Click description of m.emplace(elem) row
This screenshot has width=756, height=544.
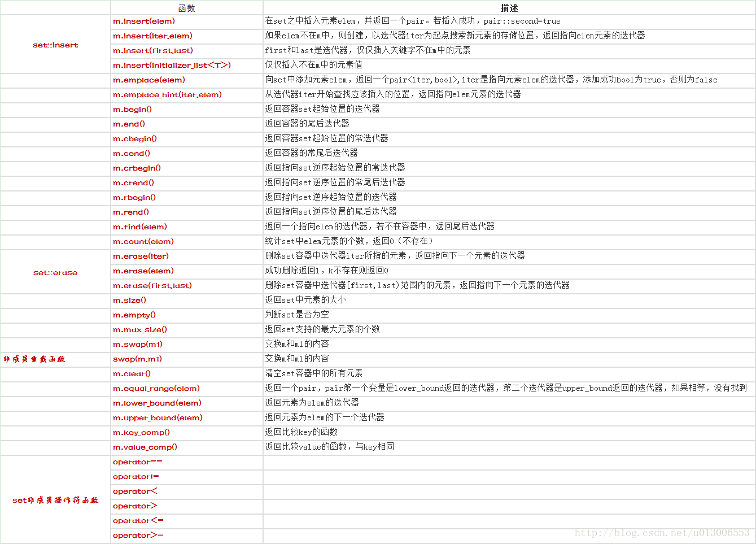509,80
